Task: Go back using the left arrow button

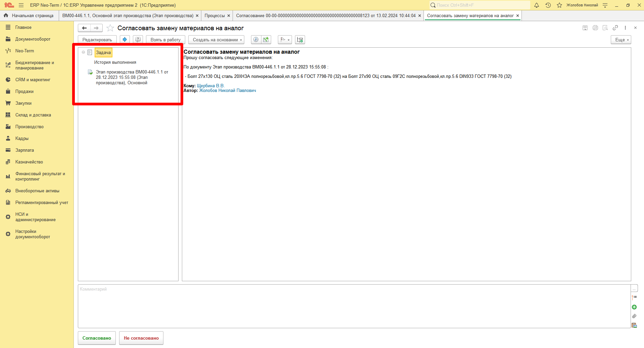Action: pos(85,28)
